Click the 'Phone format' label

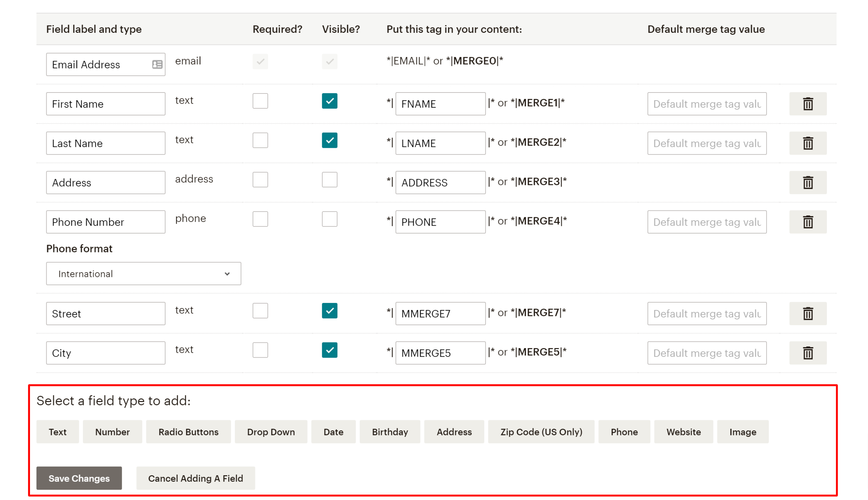(x=79, y=249)
